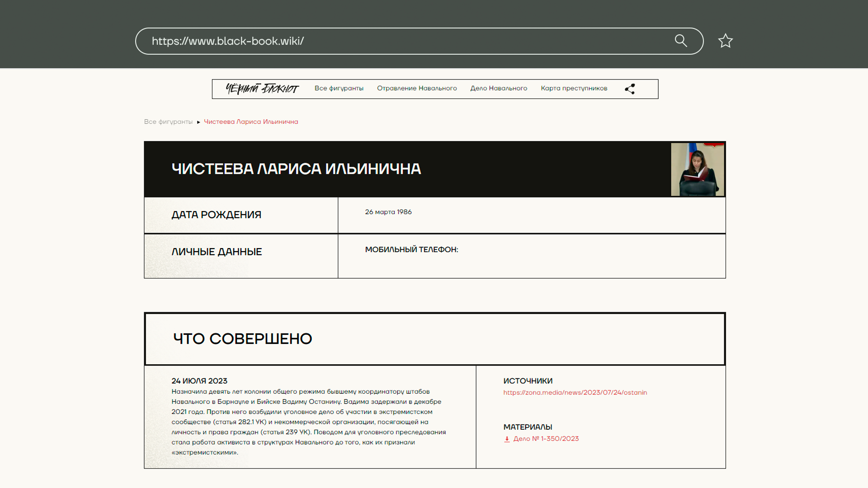Image resolution: width=868 pixels, height=488 pixels.
Task: Click the profile photo thumbnail
Action: point(697,169)
